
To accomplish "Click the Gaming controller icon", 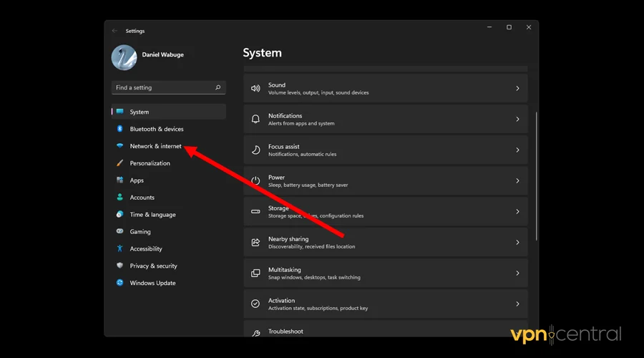I will pyautogui.click(x=119, y=231).
